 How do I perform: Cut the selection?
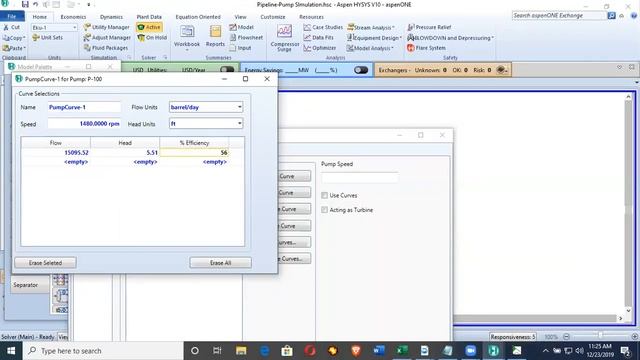(11, 27)
